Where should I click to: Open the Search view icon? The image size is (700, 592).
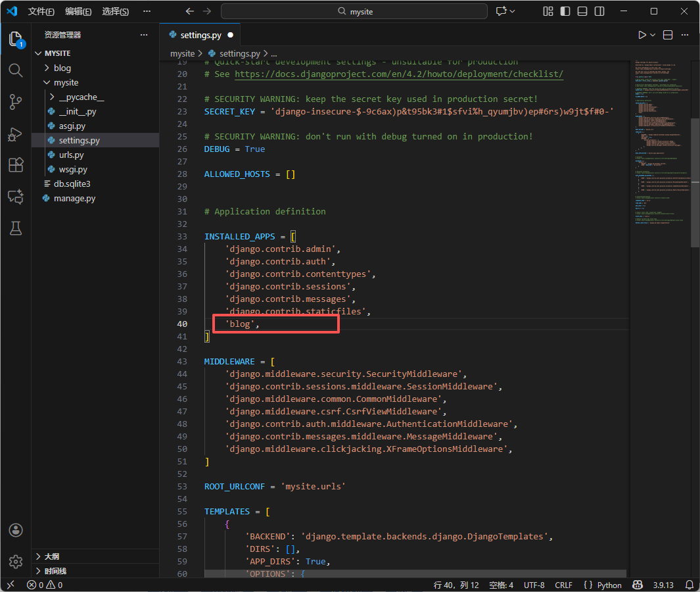(x=16, y=70)
